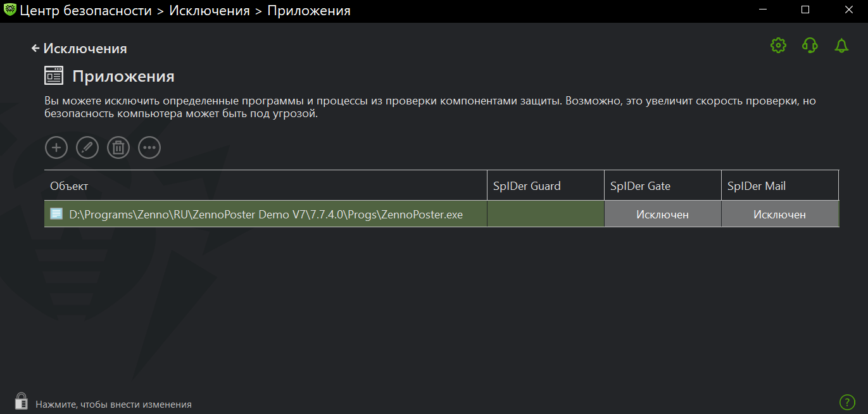
Task: Click the padlock to allow changes
Action: [22, 401]
